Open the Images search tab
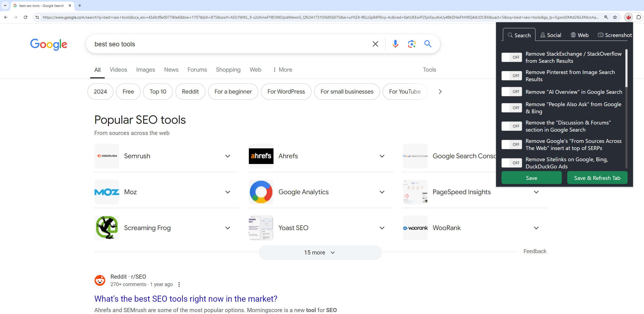This screenshot has width=644, height=314. coord(146,70)
